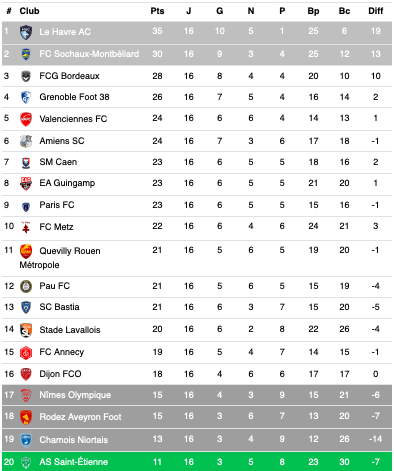This screenshot has width=394, height=471.
Task: Open the Pau FC round crest
Action: pos(26,286)
